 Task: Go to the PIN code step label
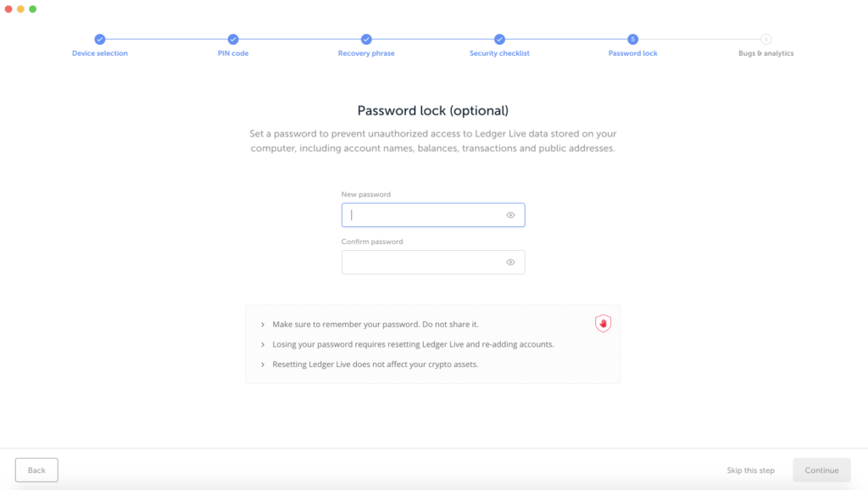(233, 53)
